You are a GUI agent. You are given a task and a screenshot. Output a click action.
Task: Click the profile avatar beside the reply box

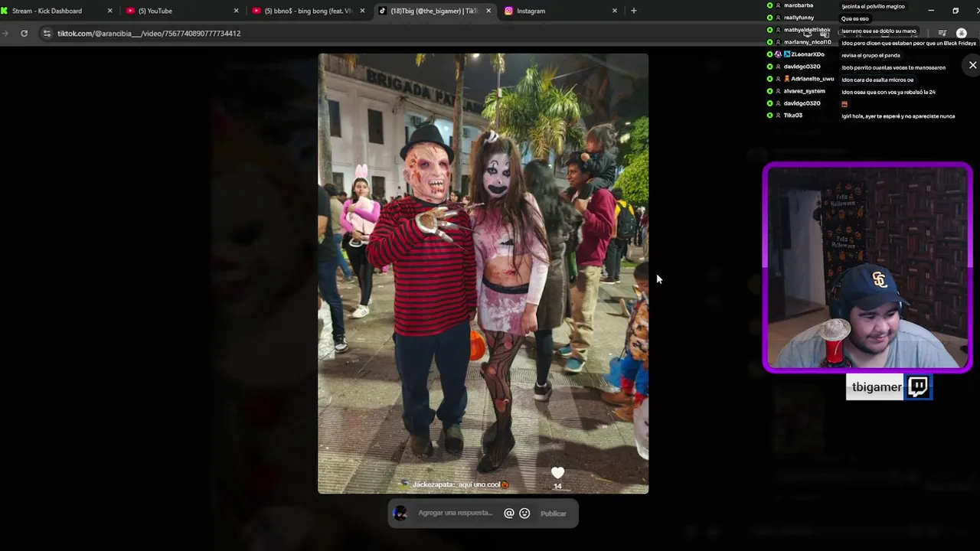coord(400,514)
